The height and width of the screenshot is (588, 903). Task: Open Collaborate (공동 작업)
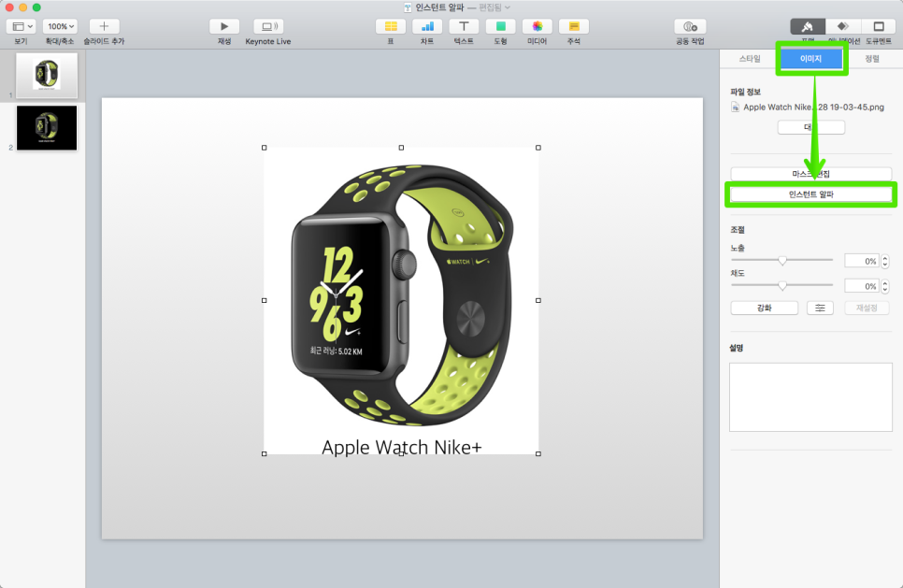tap(690, 26)
